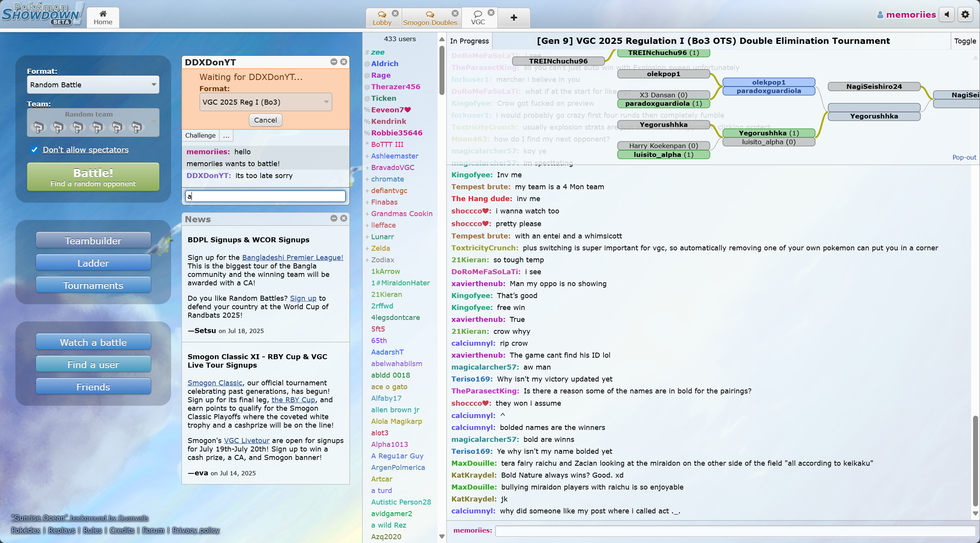Click Find a user
This screenshot has height=543, width=980.
93,364
